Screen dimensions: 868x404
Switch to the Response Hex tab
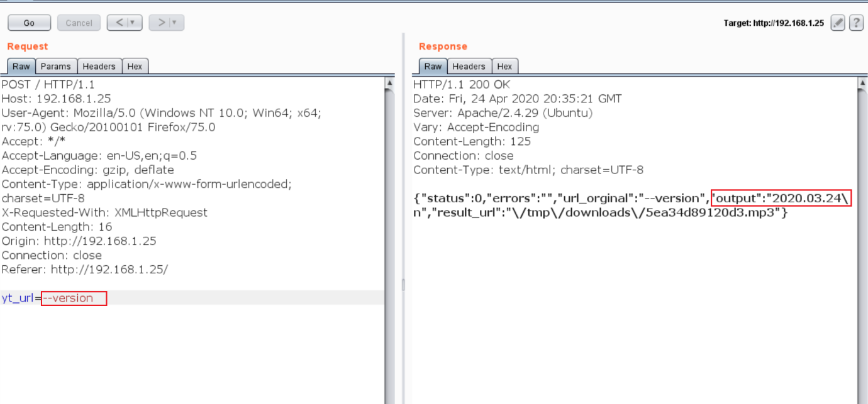coord(504,66)
